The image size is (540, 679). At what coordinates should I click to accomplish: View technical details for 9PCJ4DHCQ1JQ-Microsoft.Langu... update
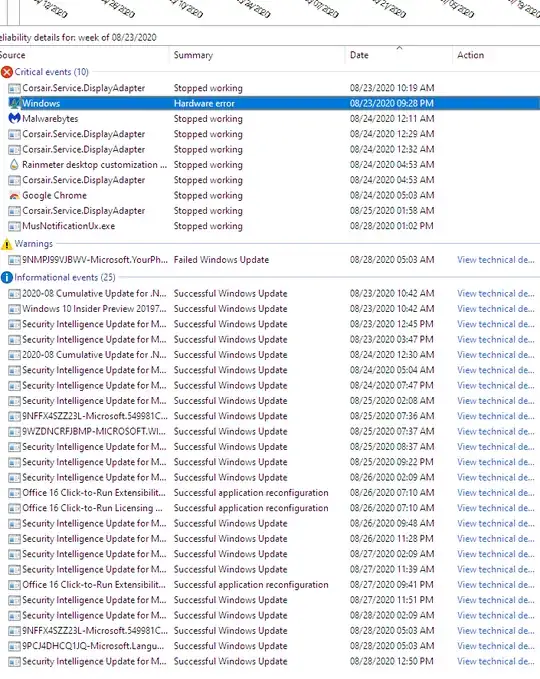[x=495, y=646]
